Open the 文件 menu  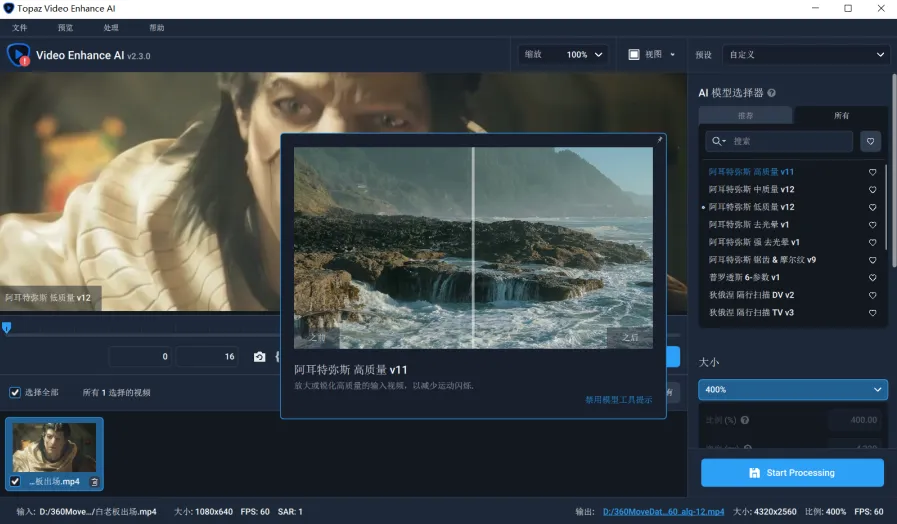(x=19, y=27)
